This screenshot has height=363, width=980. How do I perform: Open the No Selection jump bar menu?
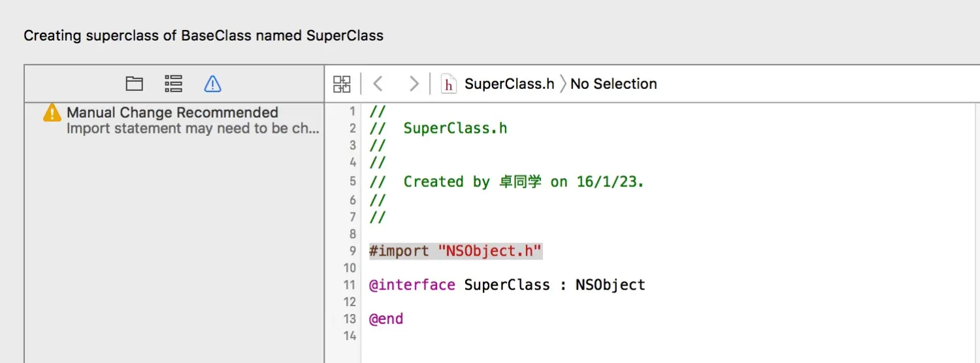(613, 84)
